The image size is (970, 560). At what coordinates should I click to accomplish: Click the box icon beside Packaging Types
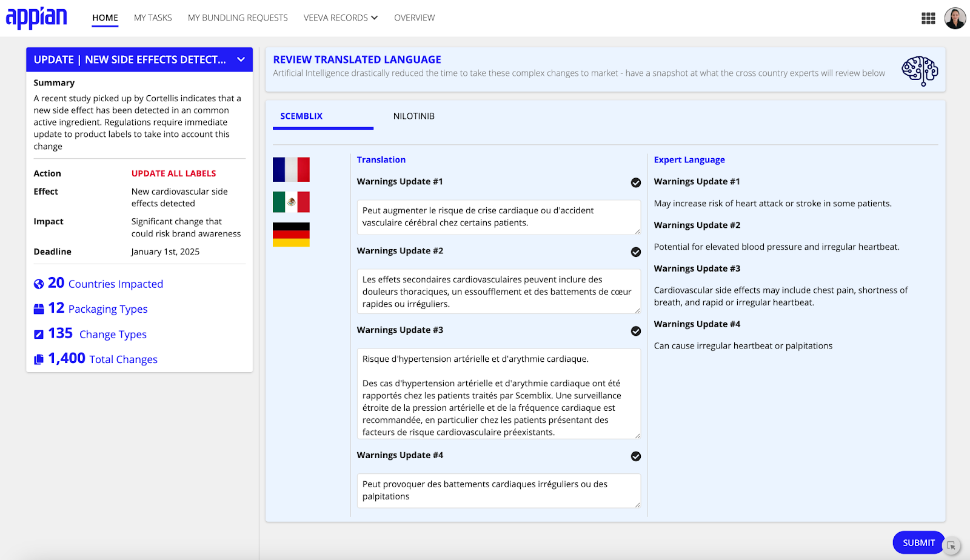click(x=39, y=309)
